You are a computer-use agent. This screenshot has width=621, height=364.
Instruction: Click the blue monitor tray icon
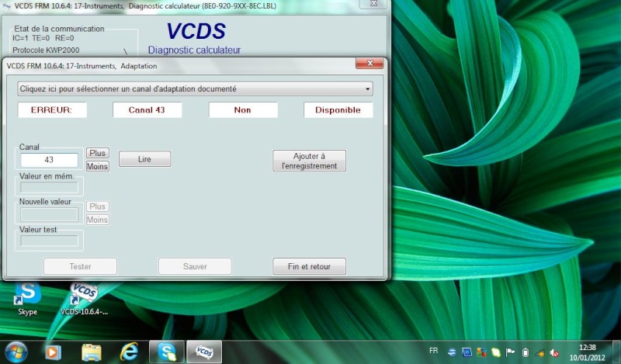[467, 352]
